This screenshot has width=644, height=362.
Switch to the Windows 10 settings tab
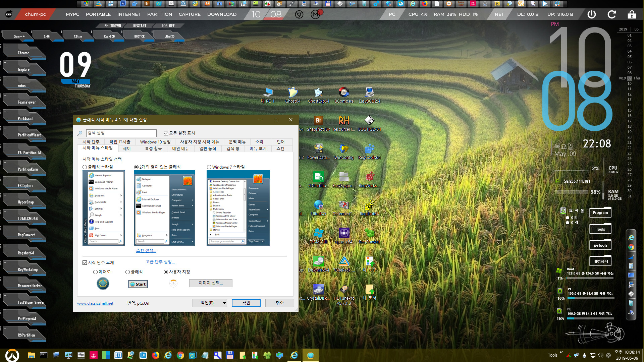pyautogui.click(x=155, y=142)
